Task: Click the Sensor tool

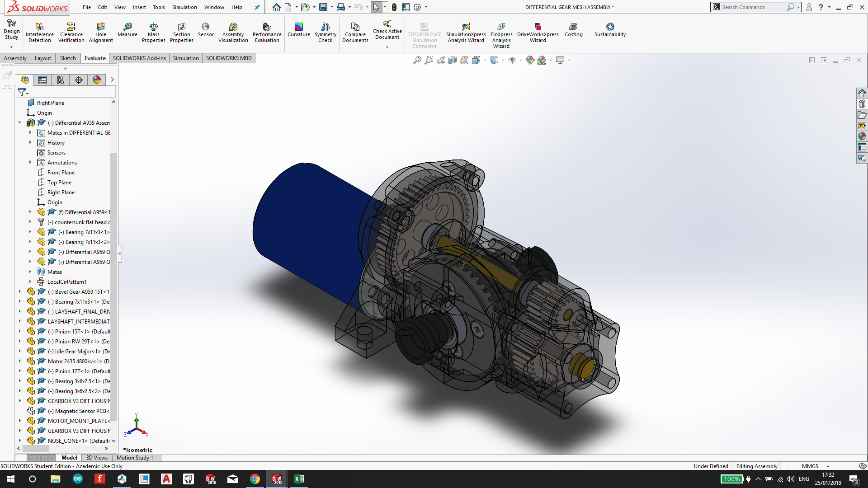Action: tap(206, 30)
